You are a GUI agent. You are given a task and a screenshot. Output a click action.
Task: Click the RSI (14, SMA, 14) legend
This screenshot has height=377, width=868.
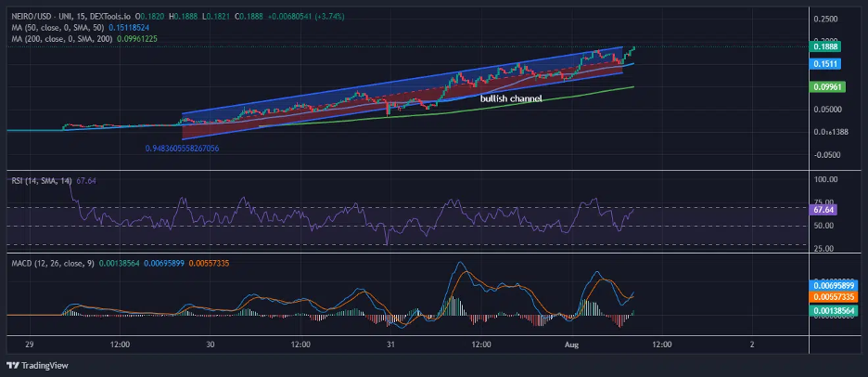pos(40,181)
